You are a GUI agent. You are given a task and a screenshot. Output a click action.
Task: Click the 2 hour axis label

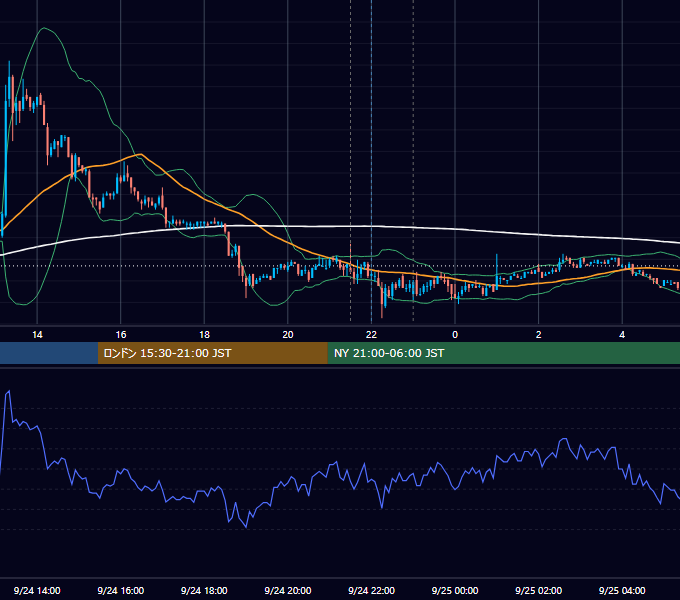pos(539,335)
